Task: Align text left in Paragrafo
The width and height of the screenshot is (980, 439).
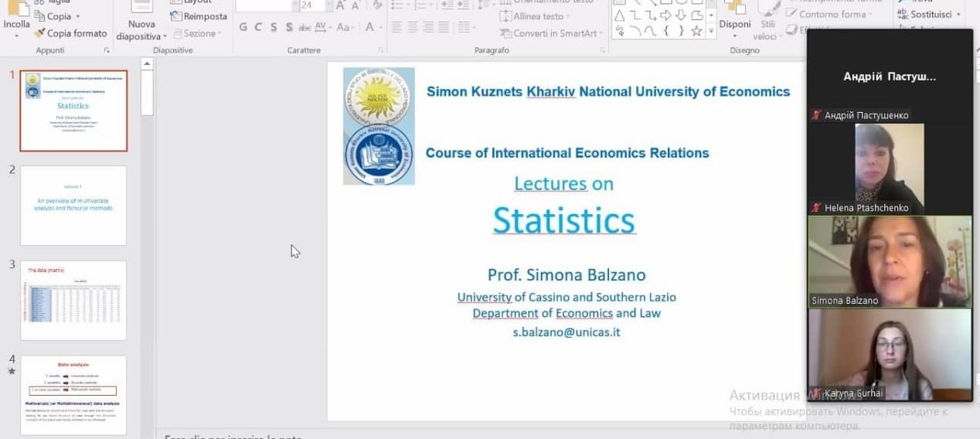Action: tap(396, 27)
